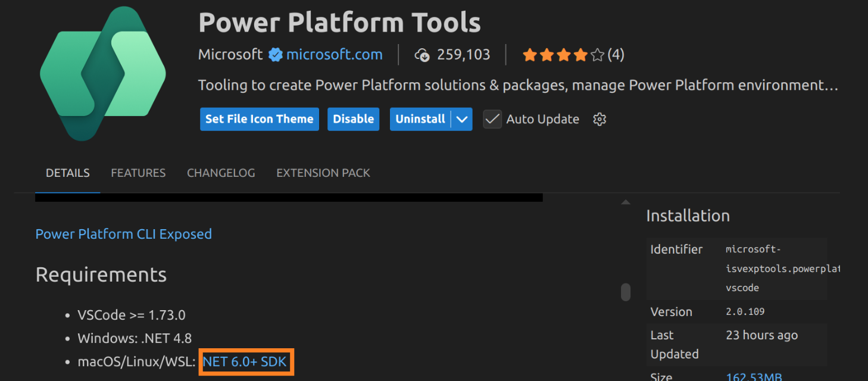Open the microsoft.com publisher link
868x381 pixels.
(x=335, y=55)
